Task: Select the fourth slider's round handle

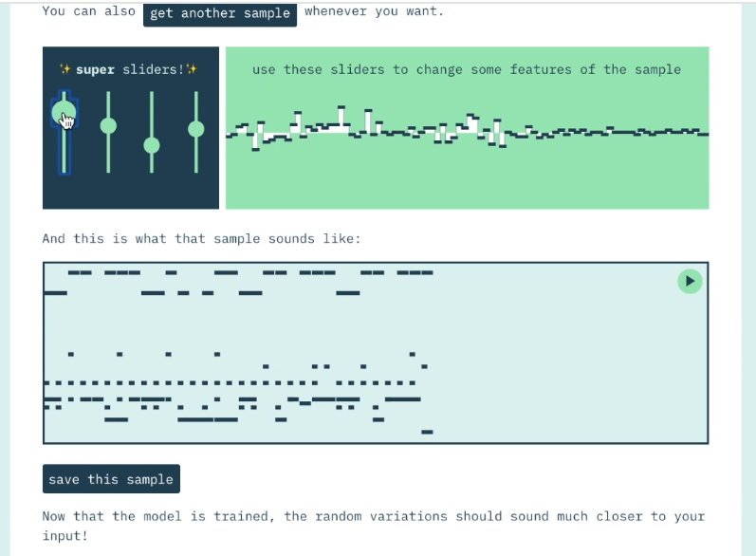Action: tap(196, 128)
